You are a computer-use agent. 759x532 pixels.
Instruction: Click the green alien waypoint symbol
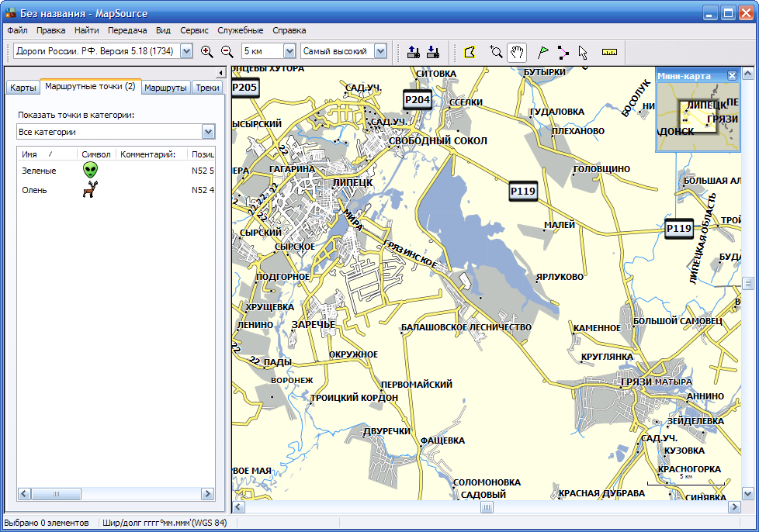click(90, 171)
